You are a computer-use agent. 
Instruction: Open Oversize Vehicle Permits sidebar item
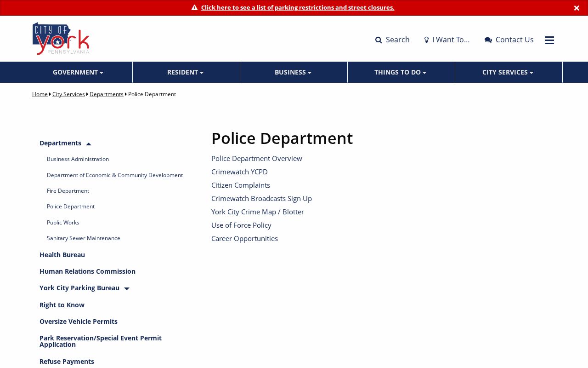point(79,322)
